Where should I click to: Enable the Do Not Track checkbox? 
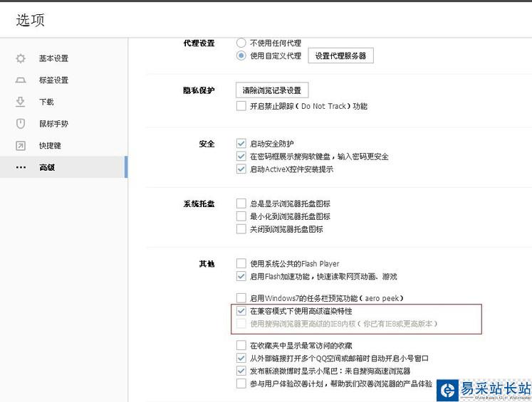pyautogui.click(x=241, y=106)
